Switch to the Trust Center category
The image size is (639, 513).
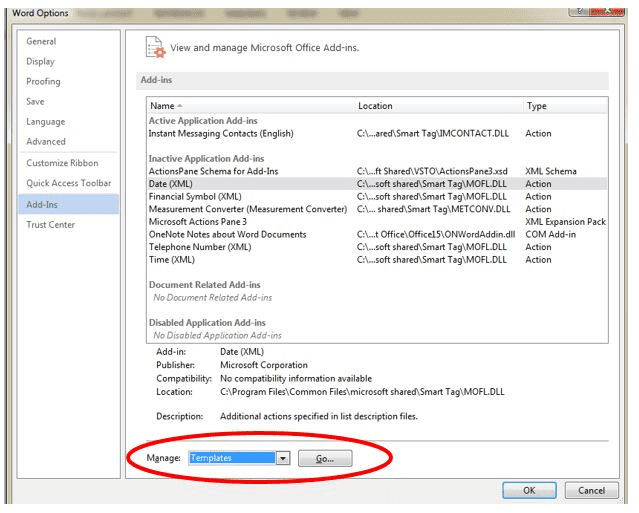[50, 225]
